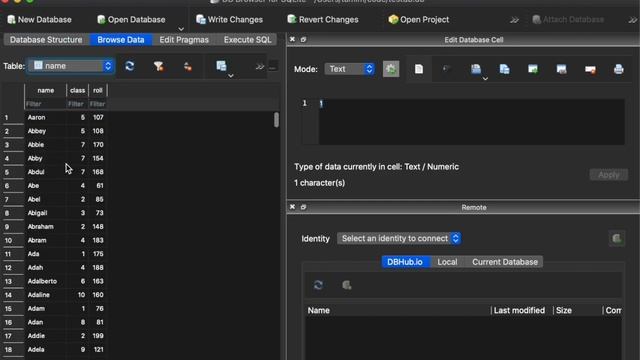
Task: Click the open in application icon
Action: 476,69
